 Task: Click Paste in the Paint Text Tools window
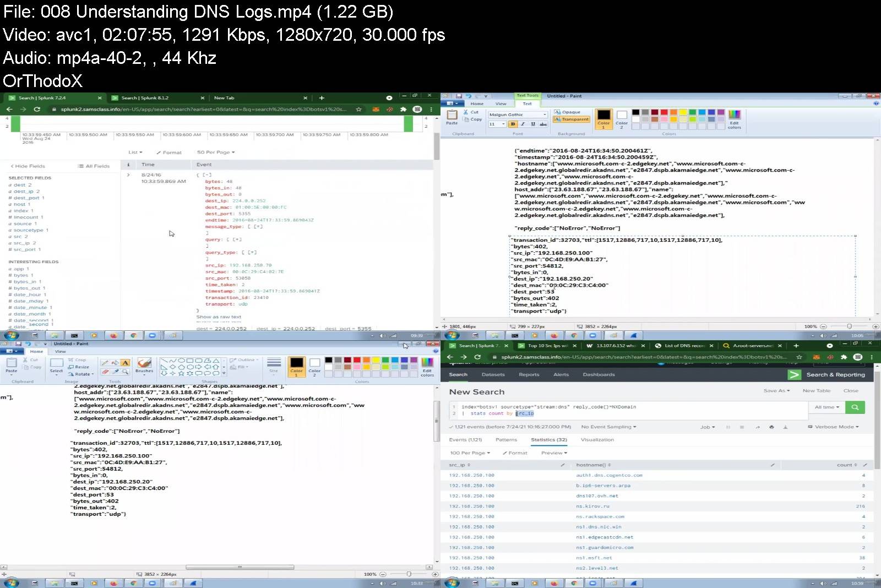(x=452, y=117)
